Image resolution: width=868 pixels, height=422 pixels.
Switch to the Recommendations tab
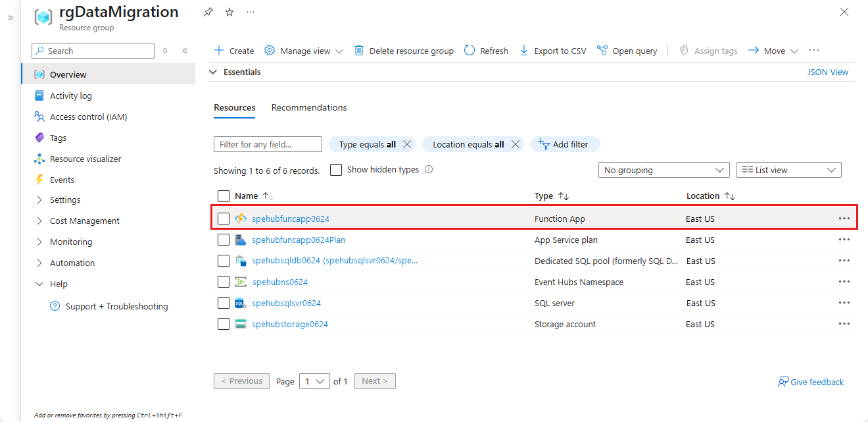click(309, 107)
